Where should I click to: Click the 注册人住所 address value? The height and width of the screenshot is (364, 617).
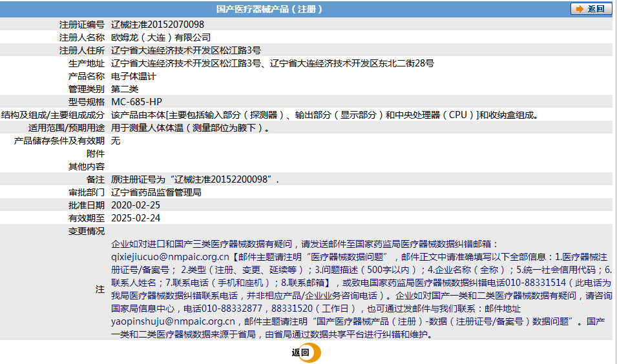[x=185, y=50]
